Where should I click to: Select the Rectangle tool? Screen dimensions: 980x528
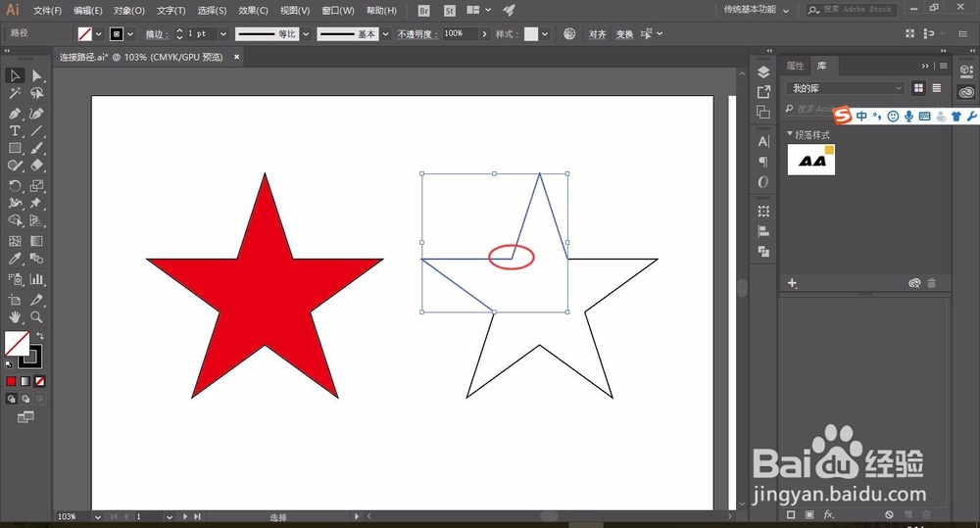tap(15, 149)
